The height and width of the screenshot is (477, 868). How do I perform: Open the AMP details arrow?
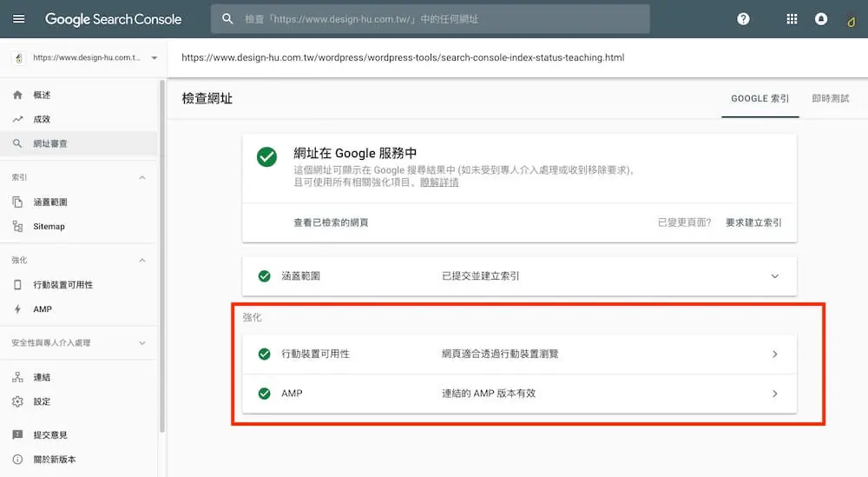(775, 394)
